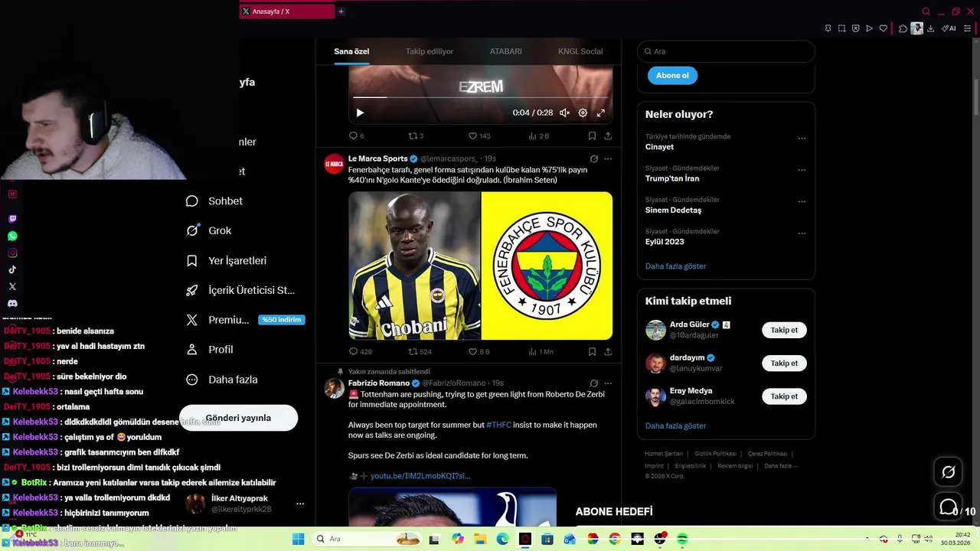
Task: View analytics of the Kante post, 1 Mn
Action: (x=541, y=352)
